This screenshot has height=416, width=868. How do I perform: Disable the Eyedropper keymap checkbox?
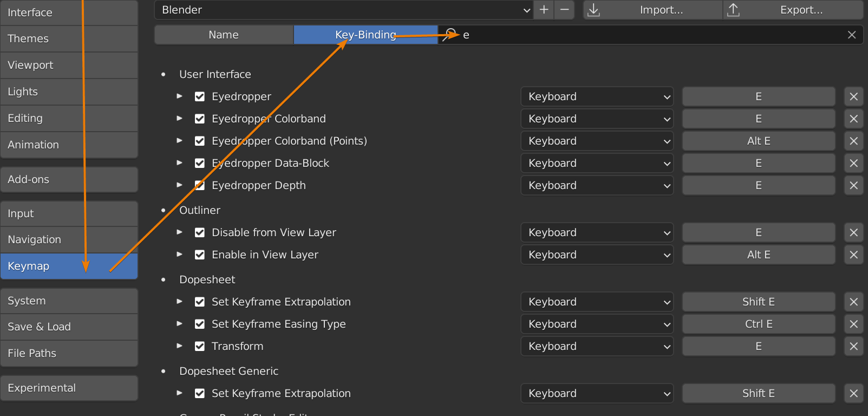[200, 96]
